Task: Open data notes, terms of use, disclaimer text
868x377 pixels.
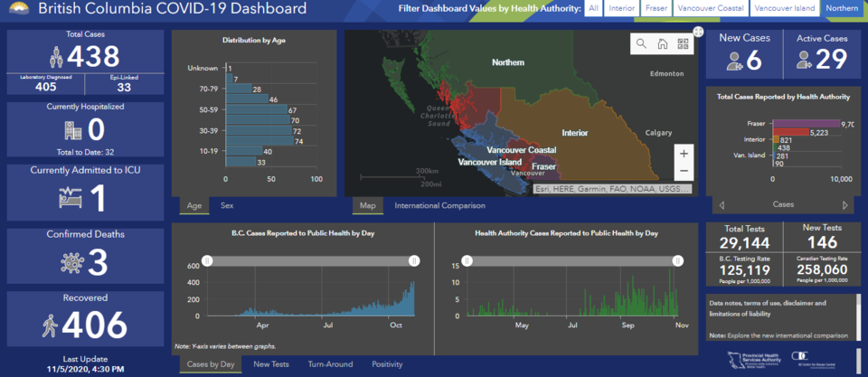Action: coord(768,308)
